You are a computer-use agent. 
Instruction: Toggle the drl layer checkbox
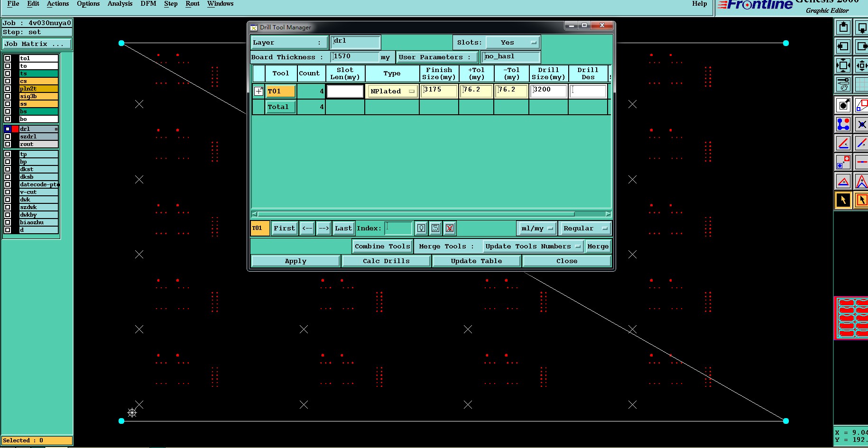click(x=8, y=129)
